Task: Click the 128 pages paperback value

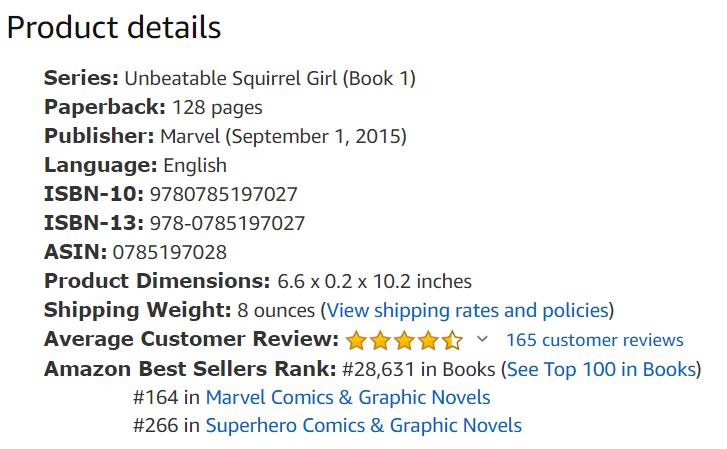Action: pos(217,106)
